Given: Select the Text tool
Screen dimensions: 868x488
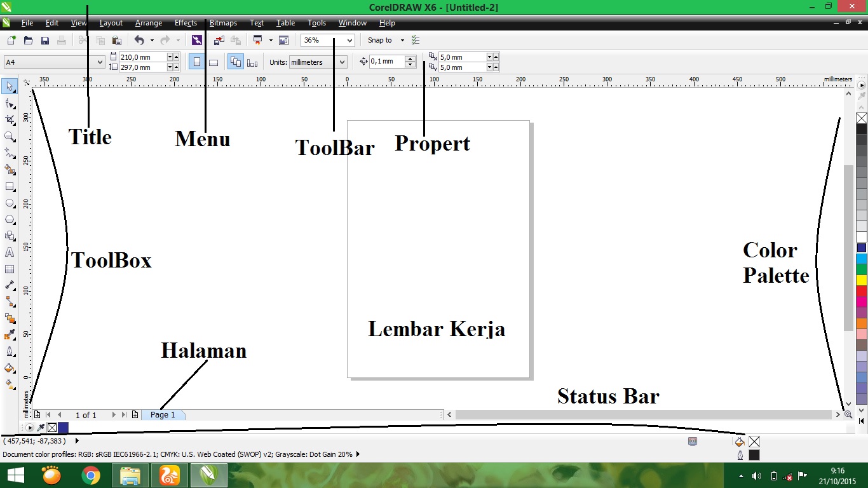Looking at the screenshot, I should (x=9, y=252).
